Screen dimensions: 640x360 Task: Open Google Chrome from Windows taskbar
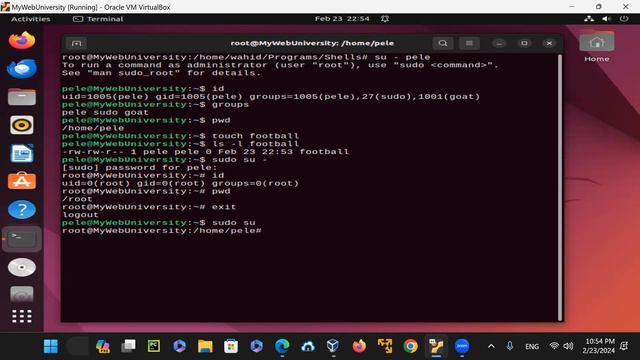click(x=411, y=347)
